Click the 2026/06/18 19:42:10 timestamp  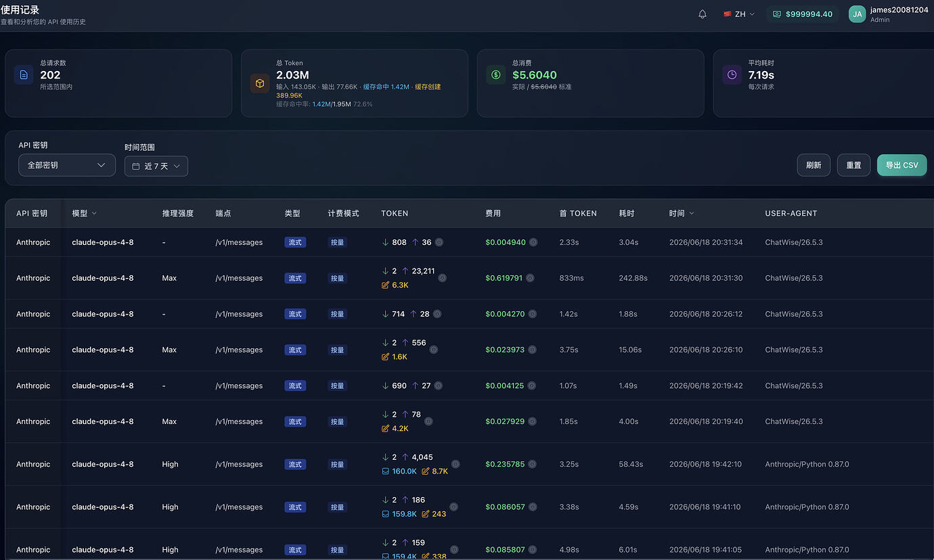point(706,464)
